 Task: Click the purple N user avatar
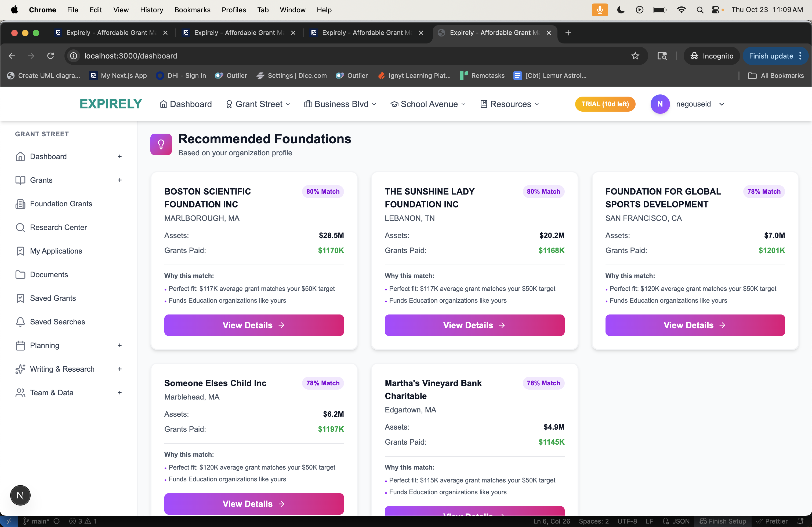(660, 104)
